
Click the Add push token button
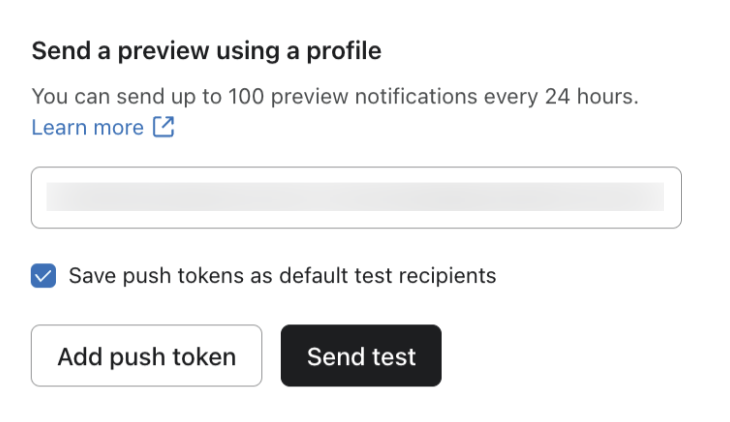click(146, 356)
